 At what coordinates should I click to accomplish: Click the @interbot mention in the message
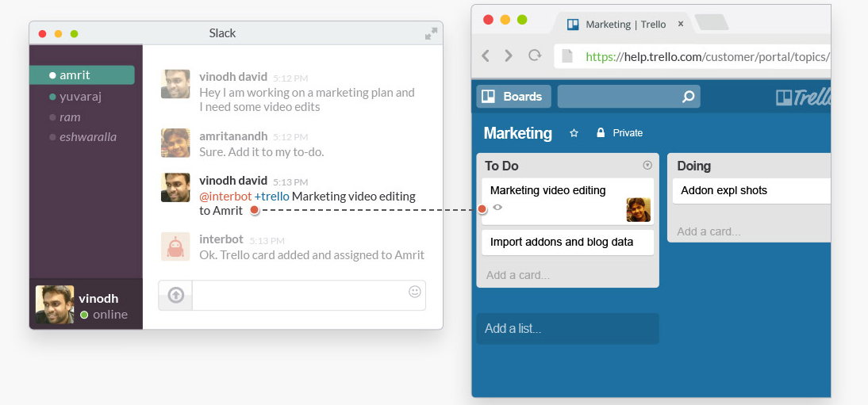[225, 197]
